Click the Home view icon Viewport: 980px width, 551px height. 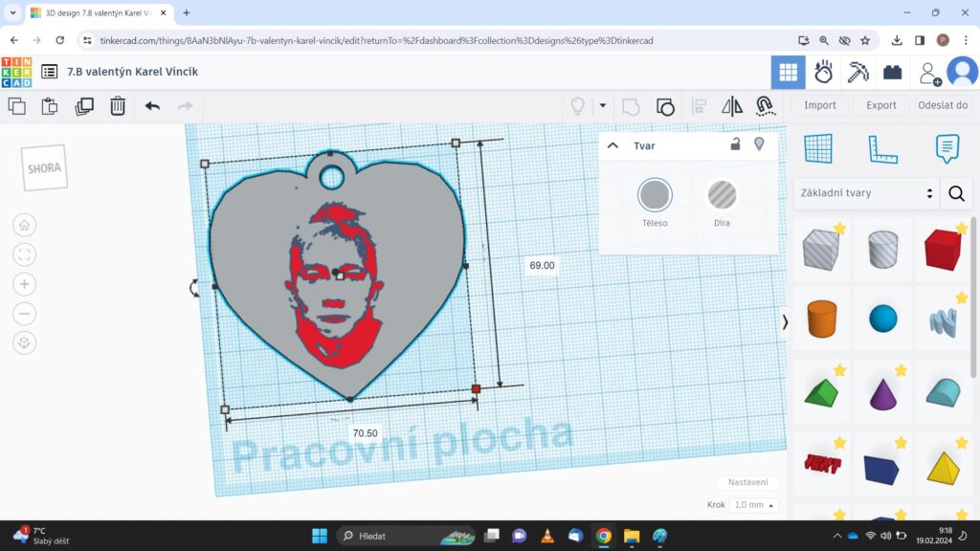(25, 225)
